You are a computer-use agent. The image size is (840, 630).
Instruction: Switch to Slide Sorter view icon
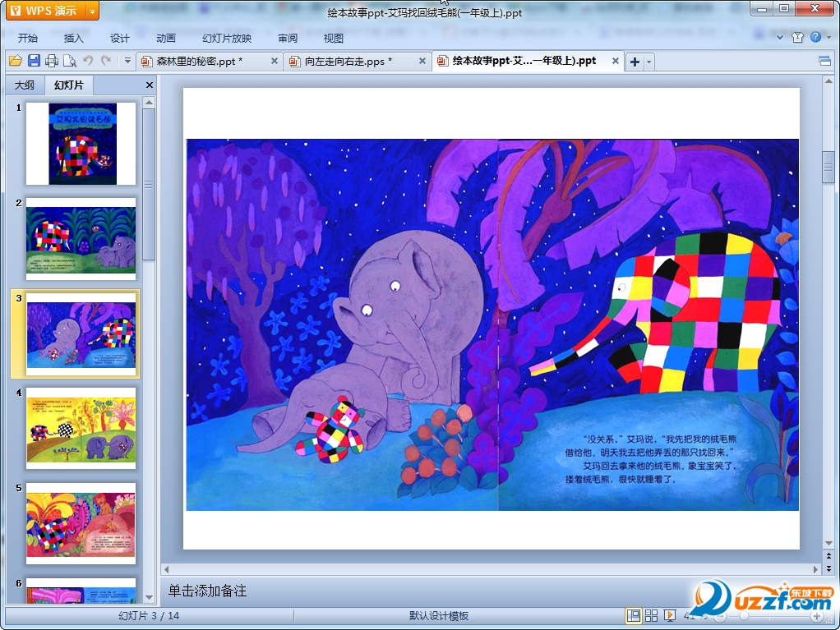coord(652,615)
